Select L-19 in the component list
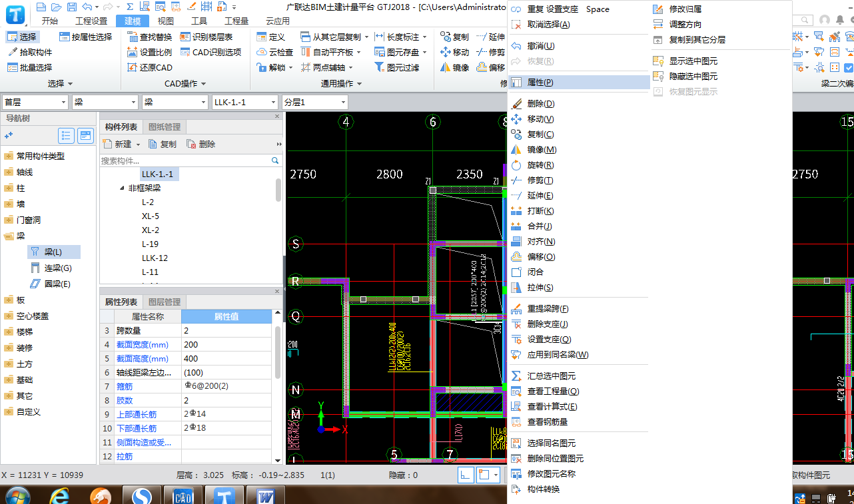The height and width of the screenshot is (504, 854). [x=150, y=244]
